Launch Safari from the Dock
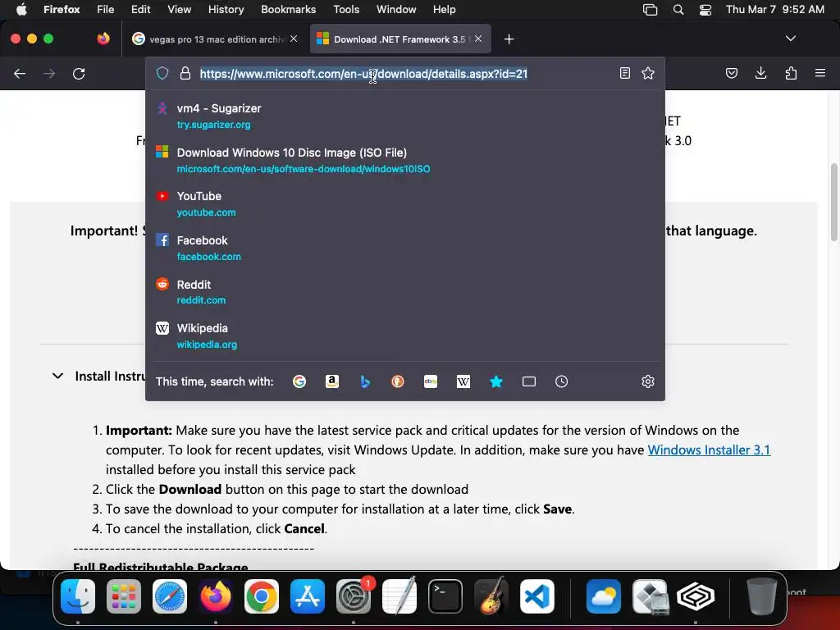This screenshot has width=840, height=630. 170,596
